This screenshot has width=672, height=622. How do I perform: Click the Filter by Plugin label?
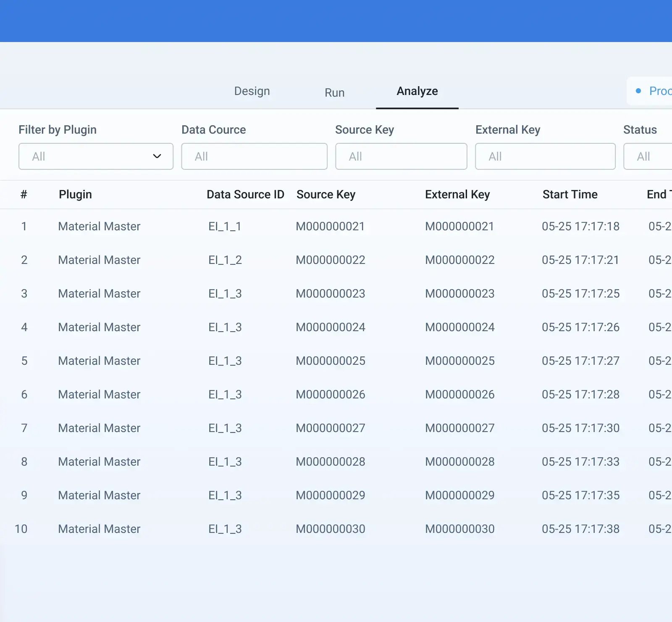click(x=58, y=129)
